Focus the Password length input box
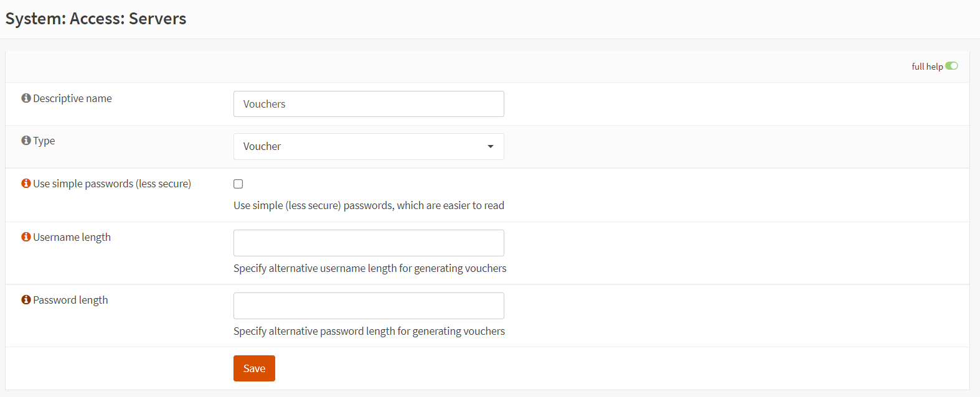 point(369,306)
